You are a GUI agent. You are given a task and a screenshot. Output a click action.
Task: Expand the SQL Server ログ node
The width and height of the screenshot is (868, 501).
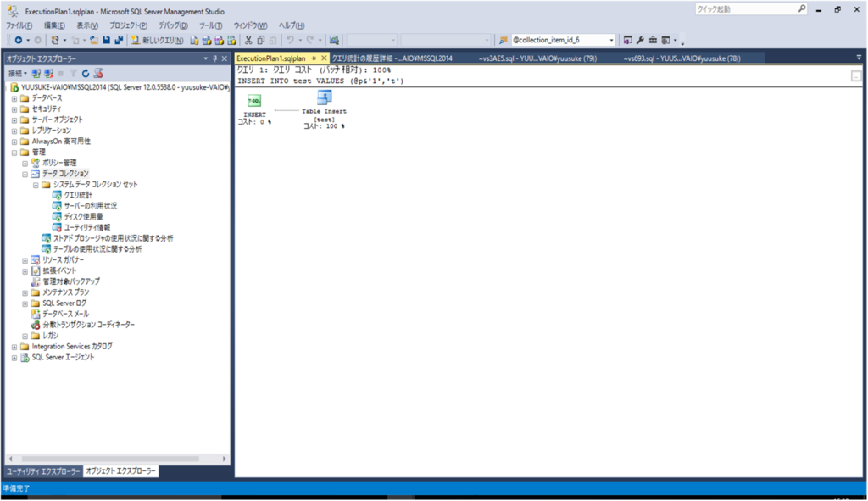[x=25, y=304]
